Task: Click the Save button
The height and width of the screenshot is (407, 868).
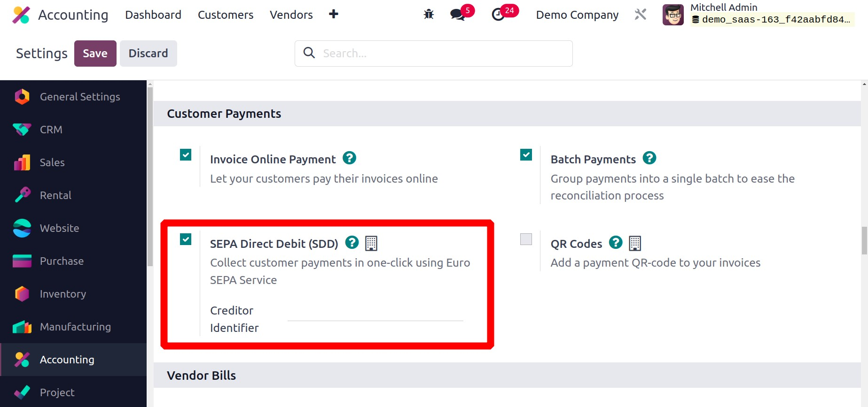Action: 95,54
